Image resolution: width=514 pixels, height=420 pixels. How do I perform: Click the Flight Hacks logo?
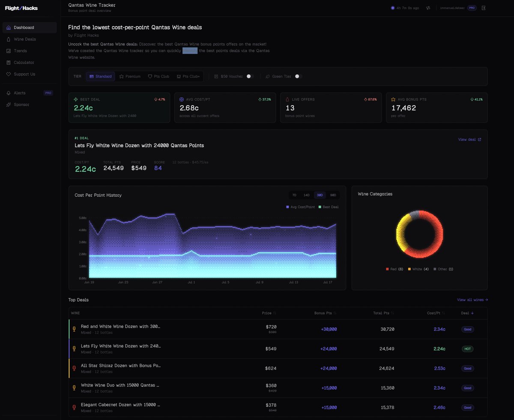[x=21, y=8]
